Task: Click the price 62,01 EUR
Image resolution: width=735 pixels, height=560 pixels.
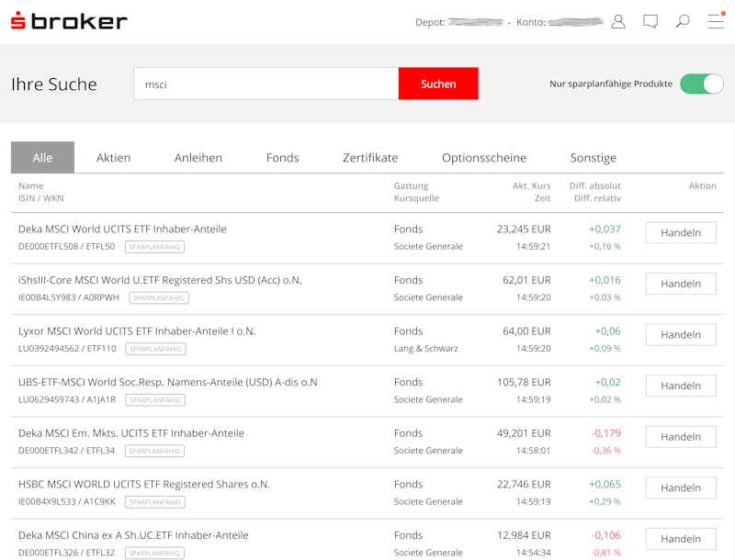Action: coord(526,280)
